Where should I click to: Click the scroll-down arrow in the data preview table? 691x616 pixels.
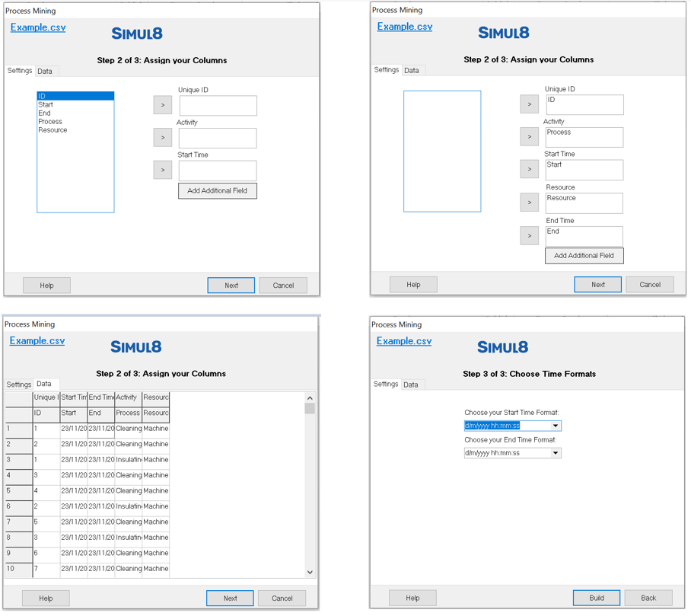pos(310,572)
